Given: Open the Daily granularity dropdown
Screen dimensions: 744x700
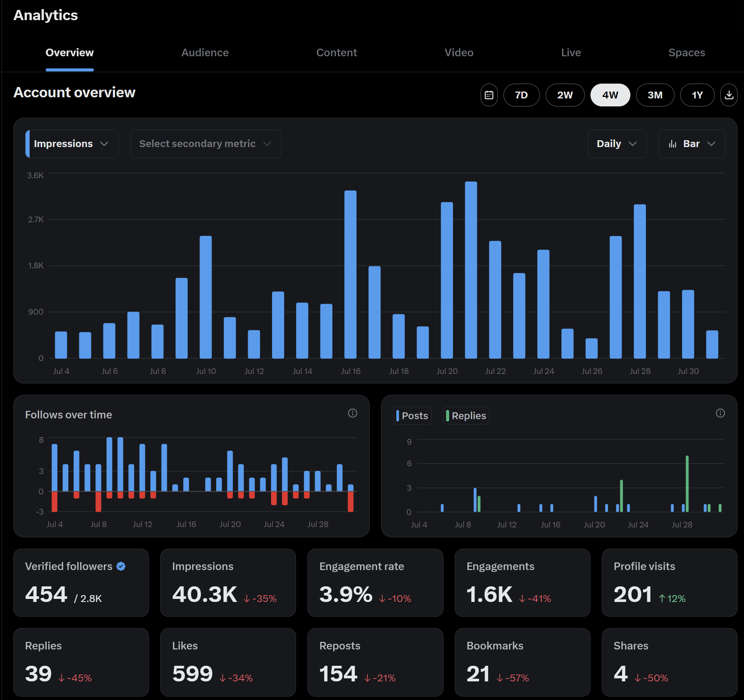Looking at the screenshot, I should pos(617,144).
